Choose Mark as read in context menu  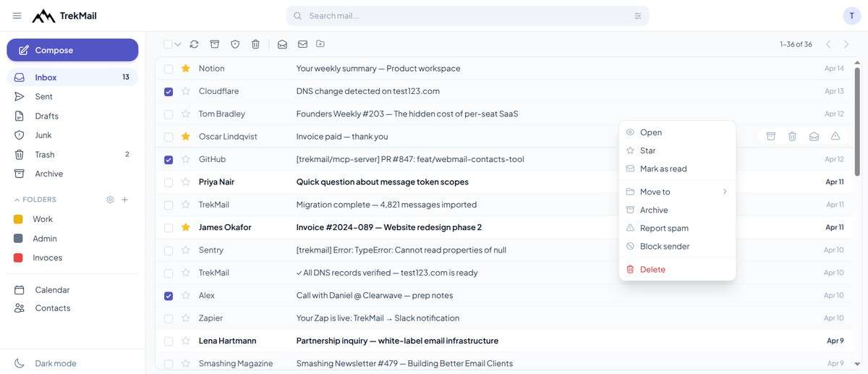point(677,169)
